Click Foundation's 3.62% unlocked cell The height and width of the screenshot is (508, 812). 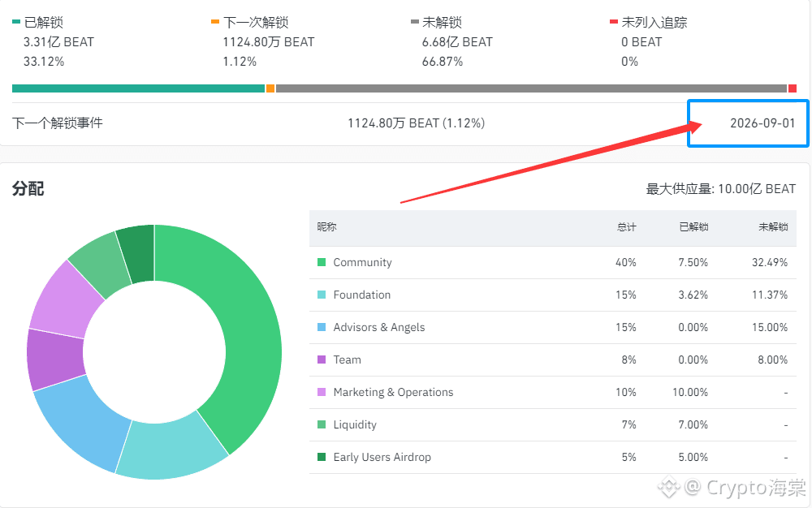(x=693, y=295)
